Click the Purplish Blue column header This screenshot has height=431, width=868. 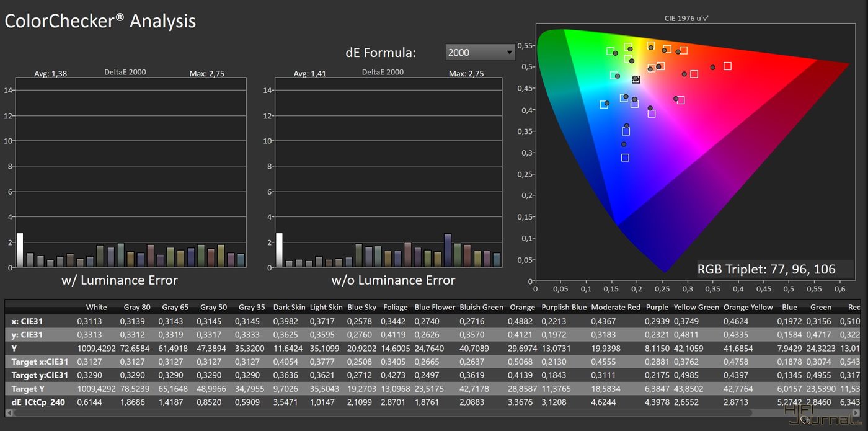click(564, 307)
